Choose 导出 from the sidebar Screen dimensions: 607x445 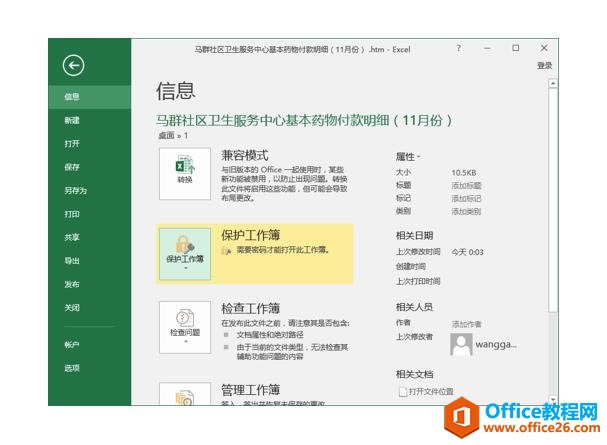(x=72, y=261)
